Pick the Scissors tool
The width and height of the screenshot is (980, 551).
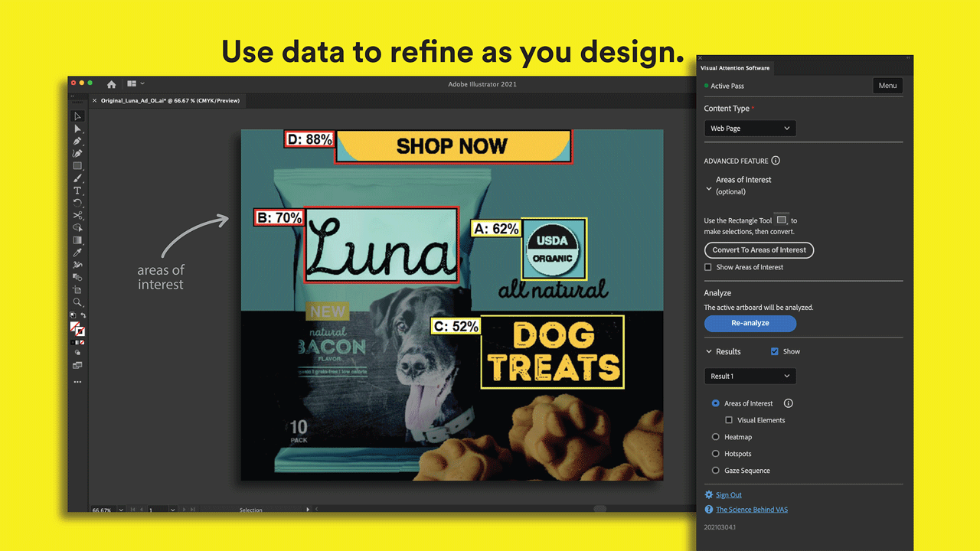tap(77, 215)
